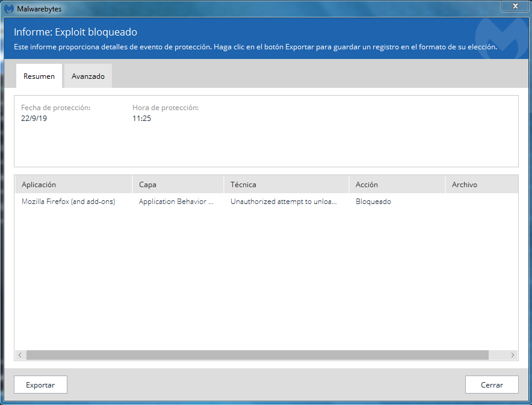Click the Unauthorized attempt to unload cell
This screenshot has height=405, width=532.
[x=283, y=202]
